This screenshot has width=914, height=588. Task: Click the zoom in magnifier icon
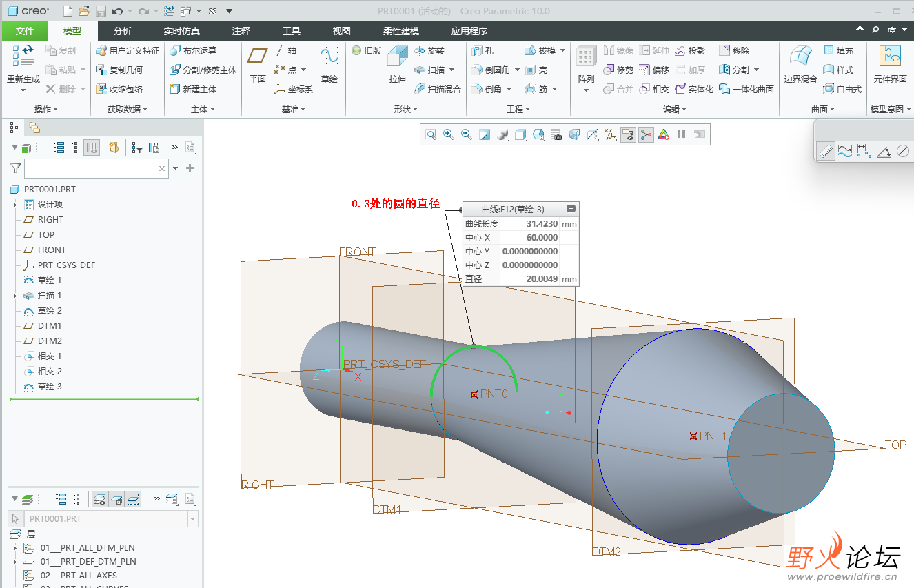(448, 135)
